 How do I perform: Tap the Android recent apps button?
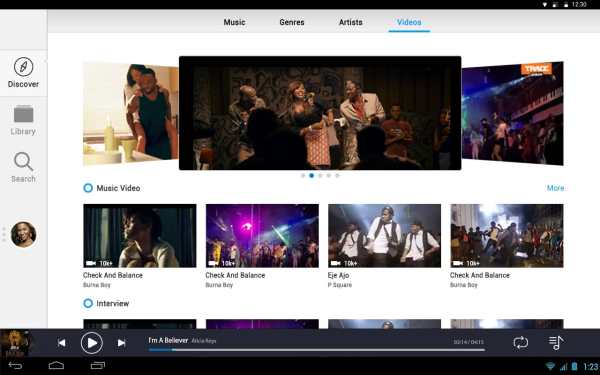click(98, 366)
